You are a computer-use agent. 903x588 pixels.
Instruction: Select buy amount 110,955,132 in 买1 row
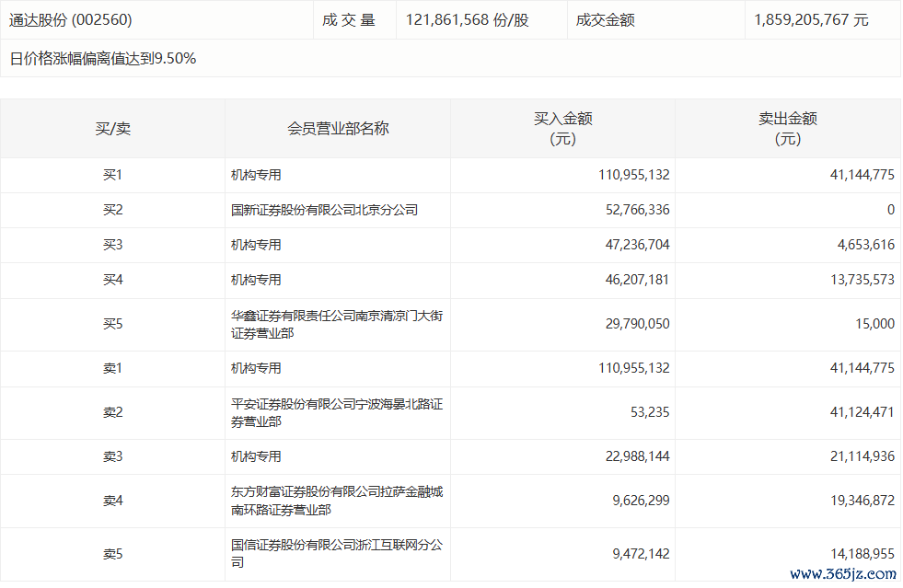pyautogui.click(x=633, y=175)
